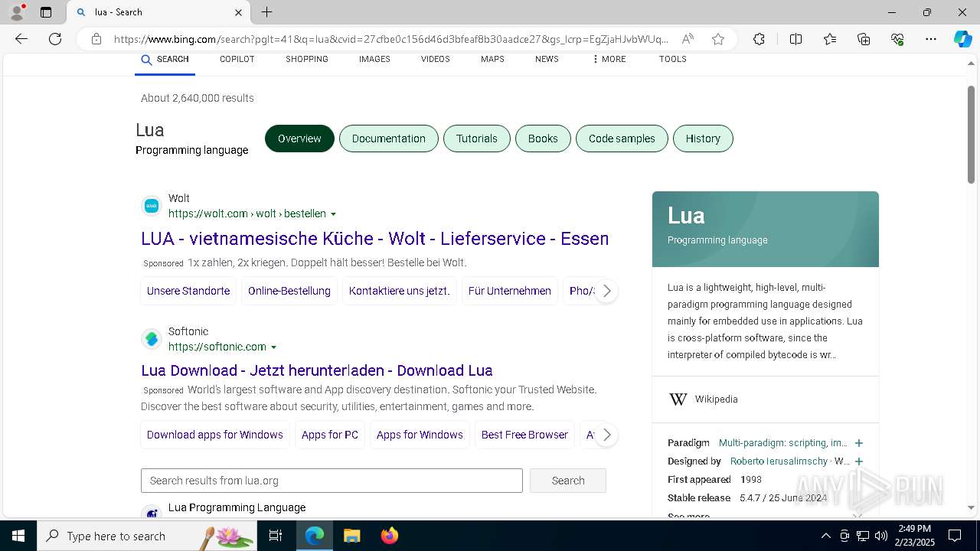
Task: Show more Wolt sitelinks arrow
Action: tap(606, 291)
